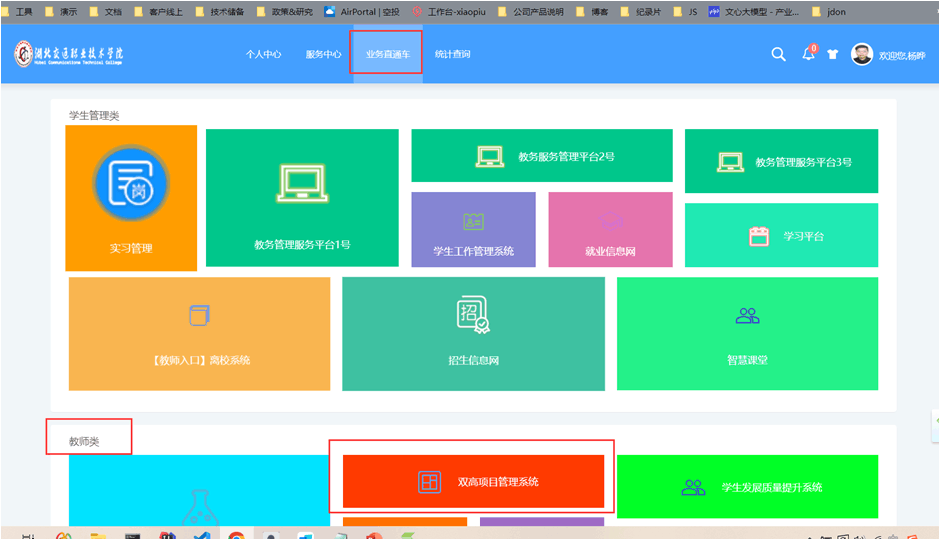This screenshot has height=540, width=940.
Task: Switch to the 服务中心 tab
Action: point(323,54)
